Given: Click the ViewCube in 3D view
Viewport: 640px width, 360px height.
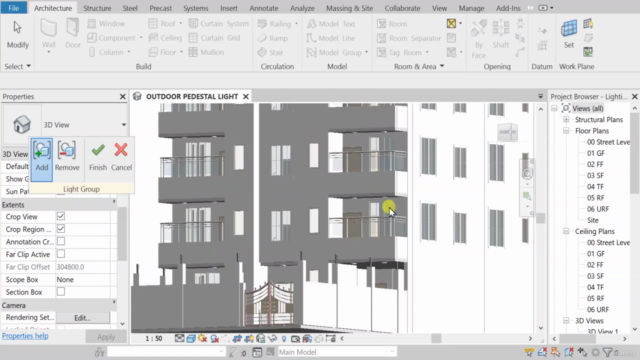Looking at the screenshot, I should point(507,132).
